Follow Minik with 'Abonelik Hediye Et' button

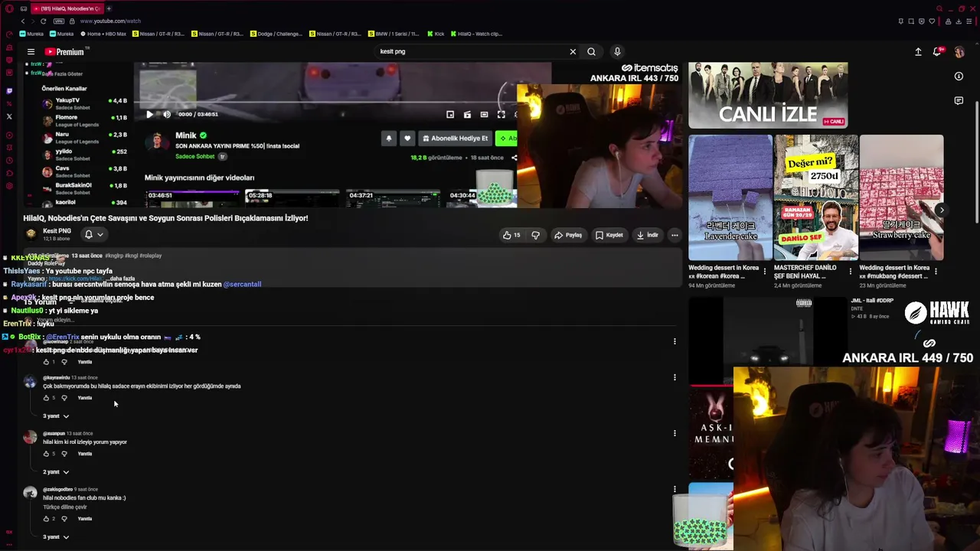click(x=455, y=139)
